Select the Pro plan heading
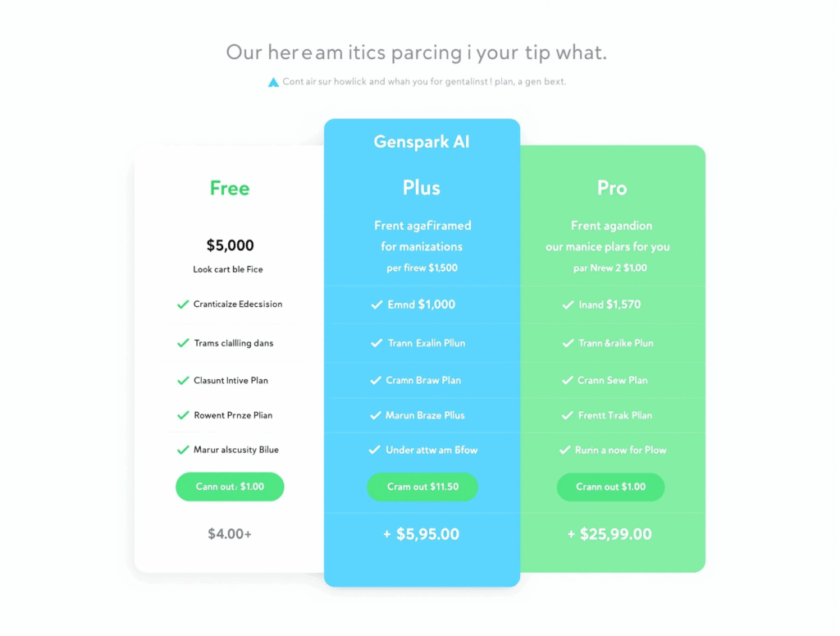Screen dimensions: 840x636 [x=612, y=188]
